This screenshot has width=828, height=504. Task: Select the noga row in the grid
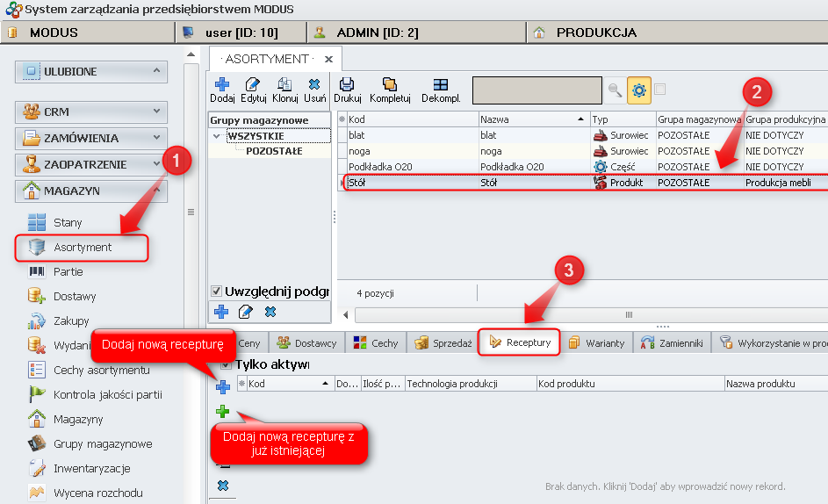click(x=582, y=151)
